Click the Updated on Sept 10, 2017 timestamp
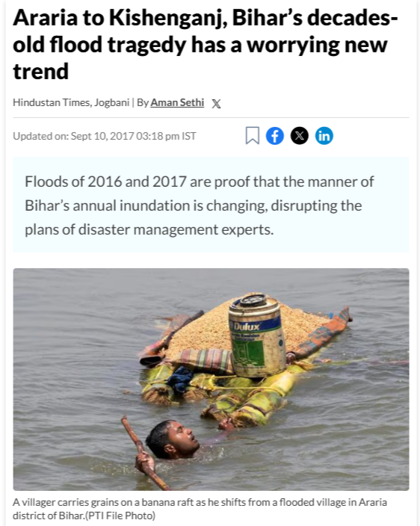The width and height of the screenshot is (420, 526). (105, 136)
